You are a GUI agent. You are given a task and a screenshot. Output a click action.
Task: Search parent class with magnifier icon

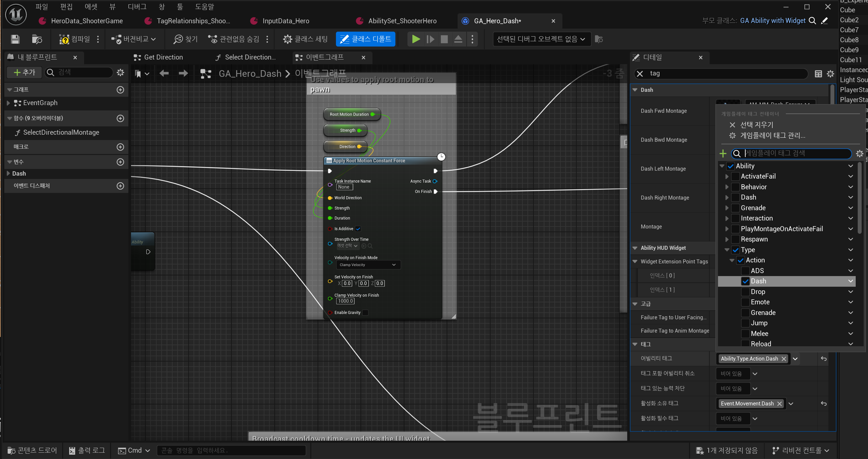[812, 21]
